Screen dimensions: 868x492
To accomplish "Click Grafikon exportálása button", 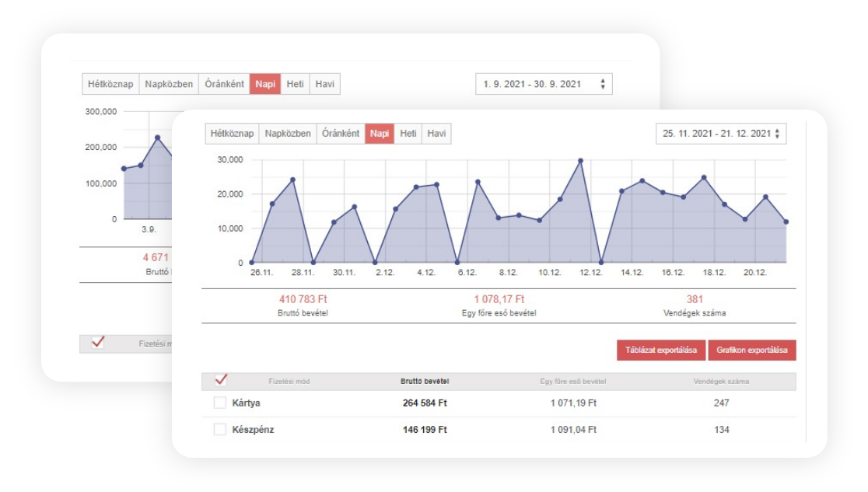I will [x=752, y=351].
